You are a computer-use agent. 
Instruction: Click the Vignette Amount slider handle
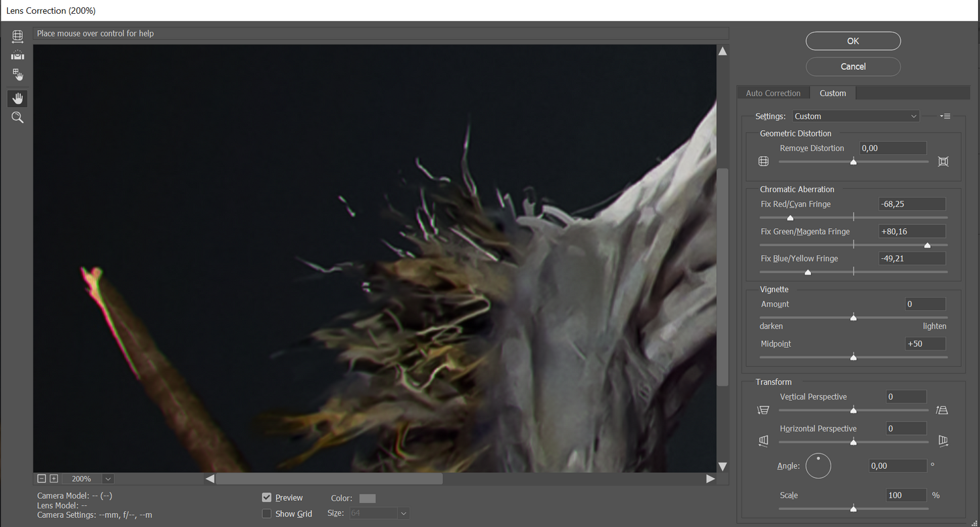pyautogui.click(x=853, y=318)
